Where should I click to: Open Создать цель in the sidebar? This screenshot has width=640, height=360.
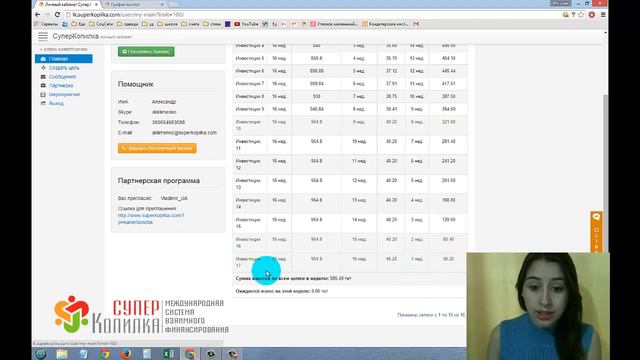point(64,68)
